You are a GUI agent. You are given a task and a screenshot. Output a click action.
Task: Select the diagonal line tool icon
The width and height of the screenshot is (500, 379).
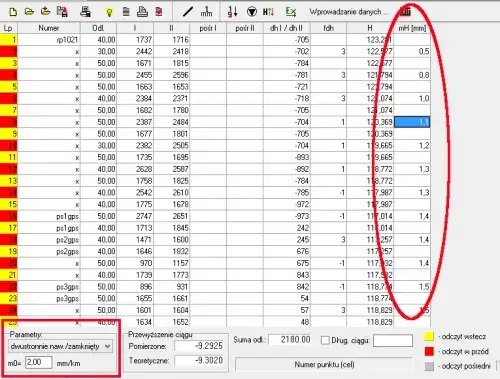pyautogui.click(x=188, y=12)
